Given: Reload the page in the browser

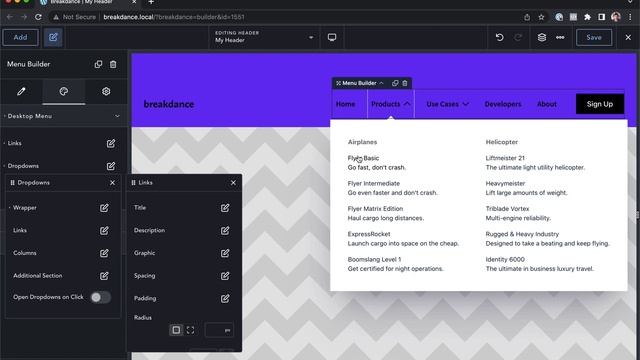Looking at the screenshot, I should [x=38, y=17].
